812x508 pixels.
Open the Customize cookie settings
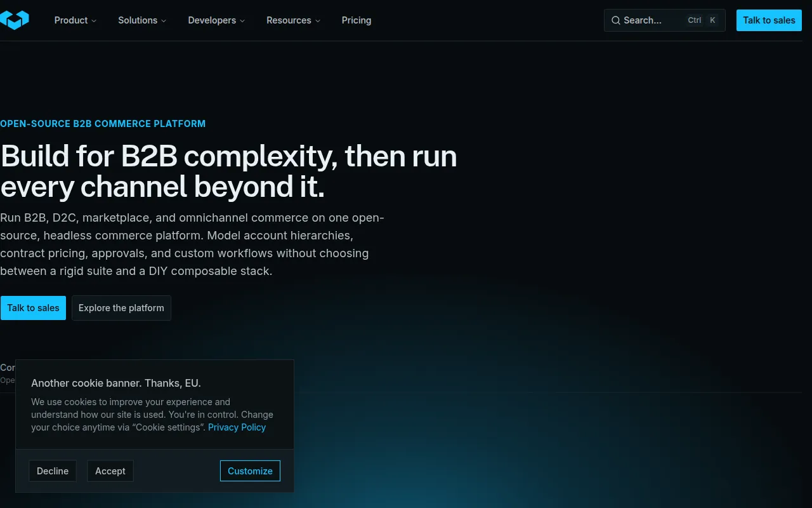pyautogui.click(x=250, y=471)
